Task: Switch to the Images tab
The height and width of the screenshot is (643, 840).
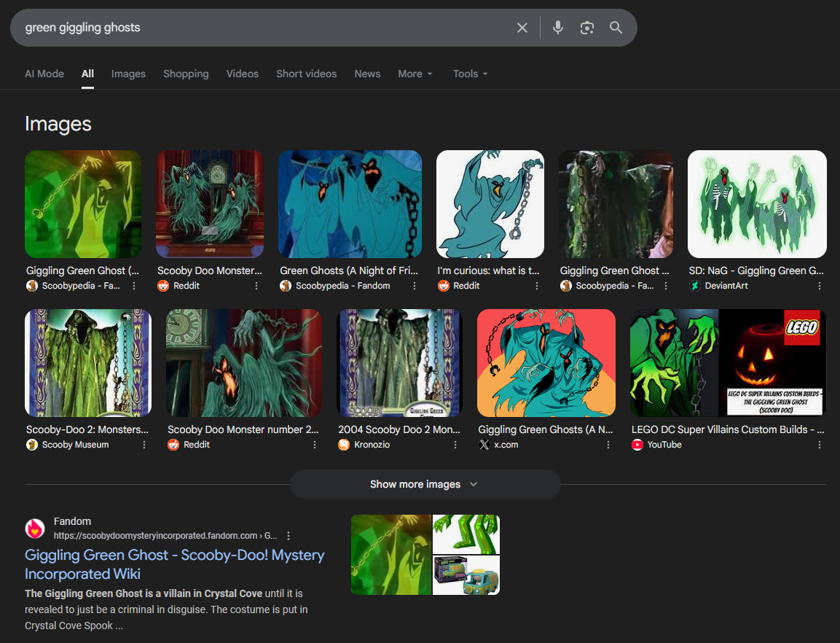Action: [x=128, y=74]
